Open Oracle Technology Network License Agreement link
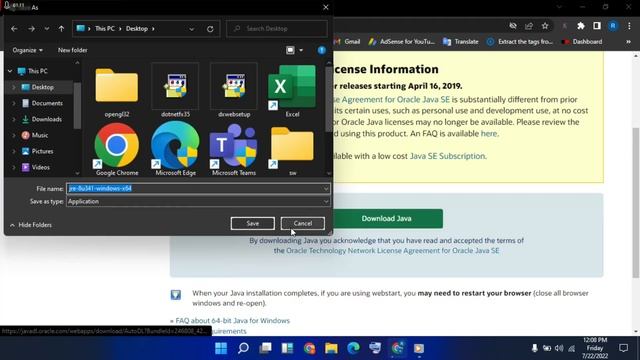 tap(393, 251)
